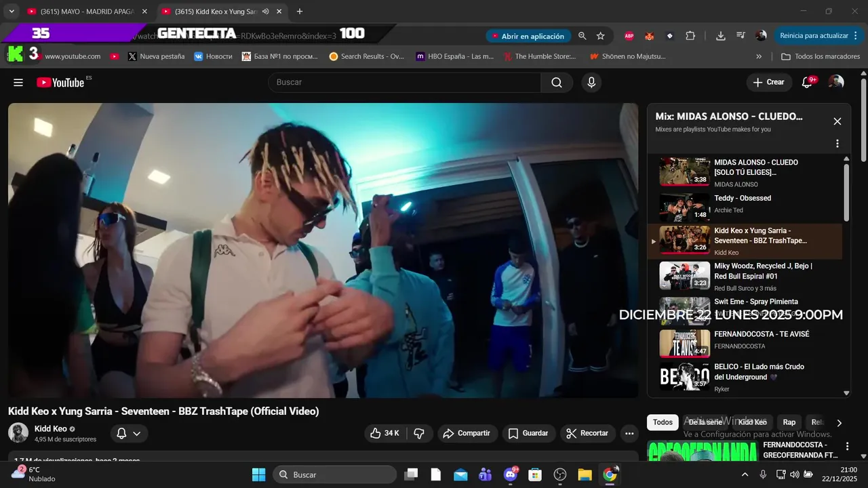The image size is (868, 488).
Task: Open File Explorer from the taskbar
Action: [585, 474]
